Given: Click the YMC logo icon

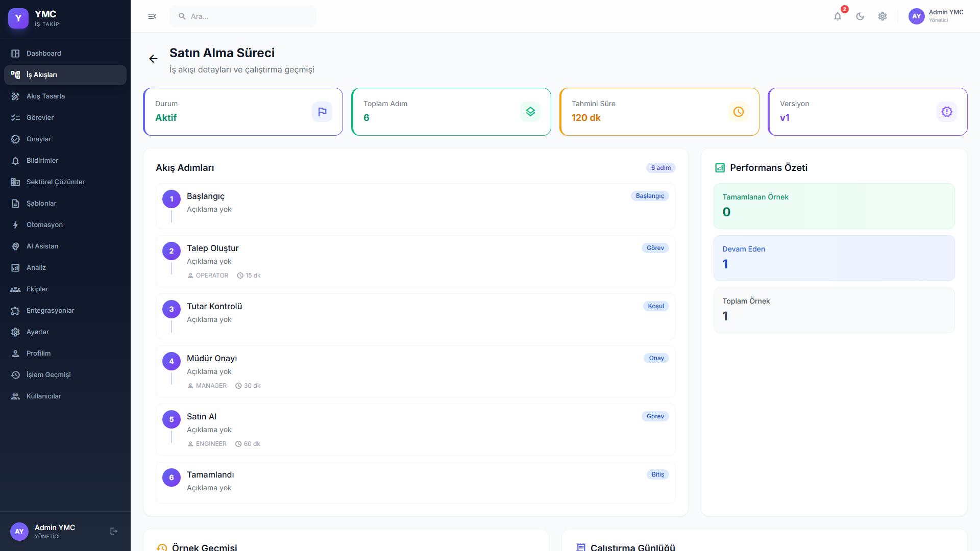Looking at the screenshot, I should click(18, 18).
